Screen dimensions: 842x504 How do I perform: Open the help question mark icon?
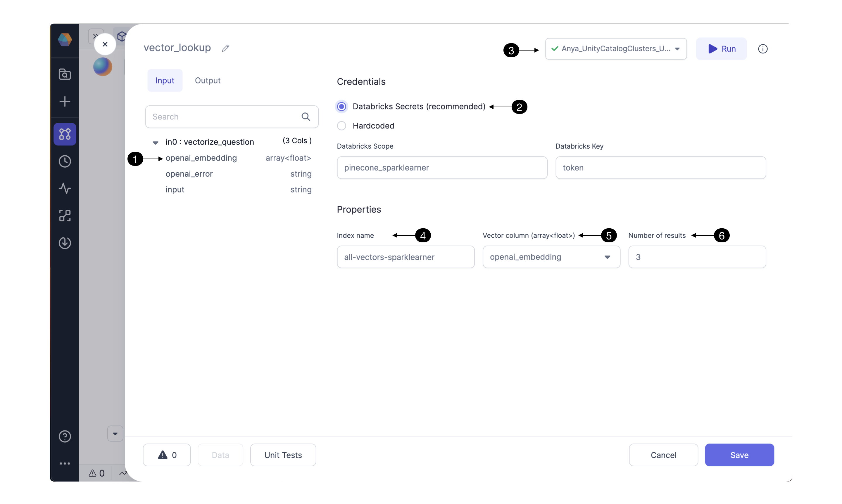[x=65, y=436]
